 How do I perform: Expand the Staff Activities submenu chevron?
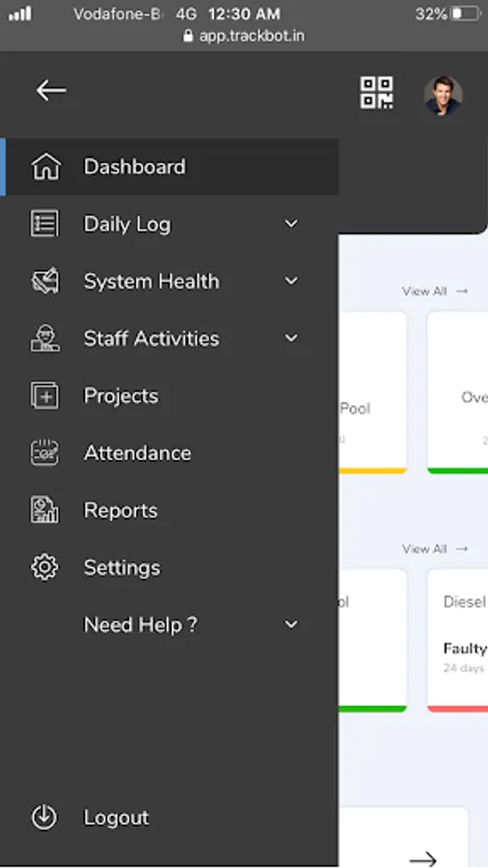pyautogui.click(x=291, y=338)
